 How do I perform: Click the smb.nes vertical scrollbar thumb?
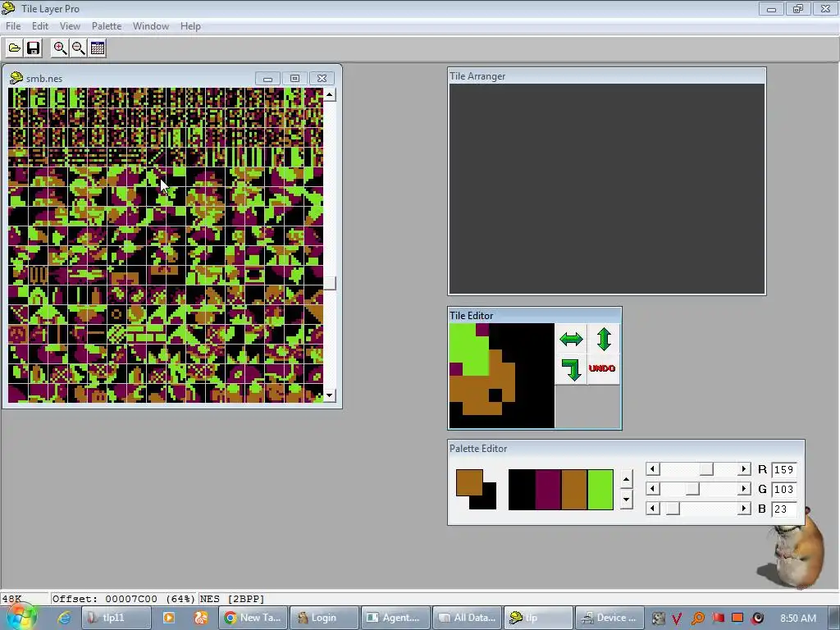coord(330,283)
